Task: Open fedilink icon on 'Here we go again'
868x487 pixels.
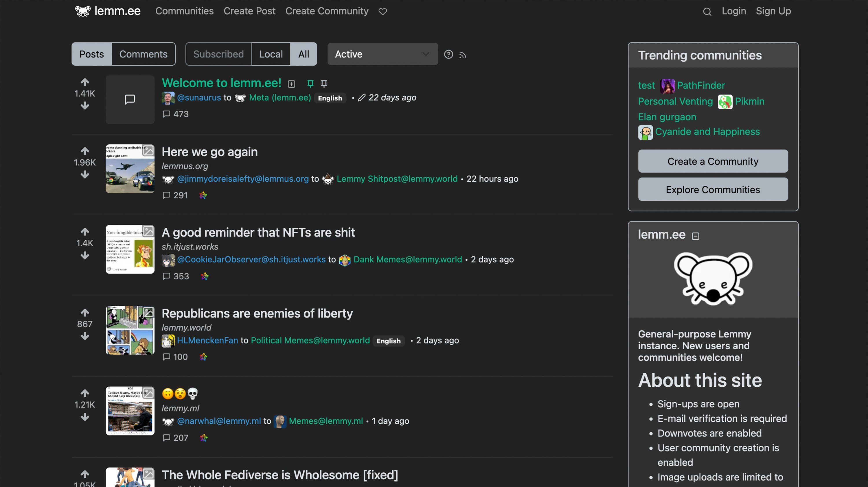Action: tap(203, 195)
